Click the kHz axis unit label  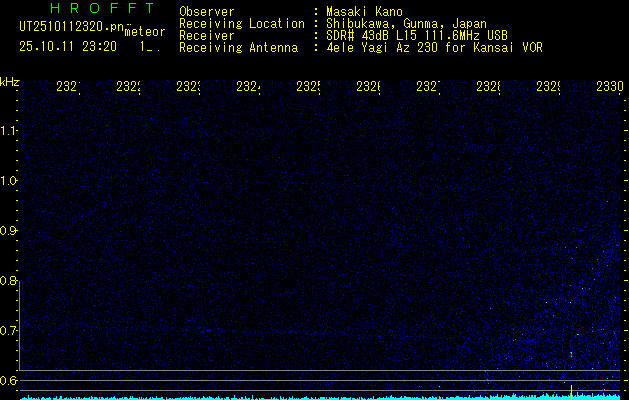click(x=10, y=82)
